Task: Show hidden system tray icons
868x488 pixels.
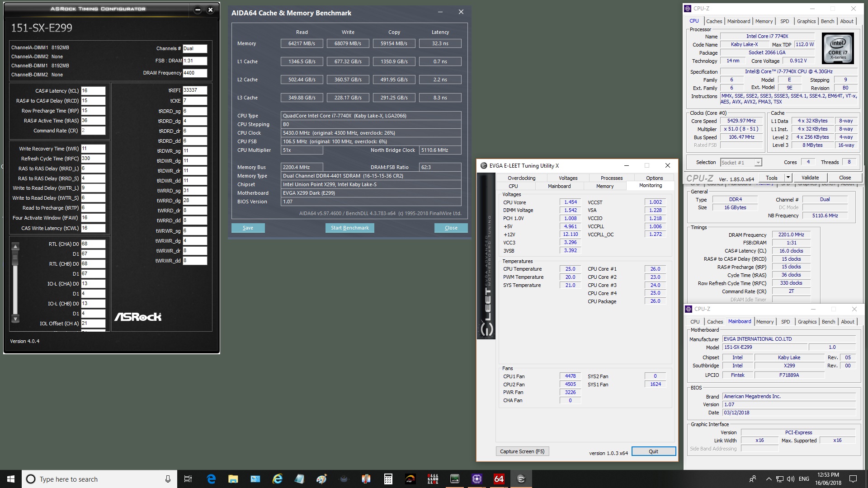Action: click(769, 479)
